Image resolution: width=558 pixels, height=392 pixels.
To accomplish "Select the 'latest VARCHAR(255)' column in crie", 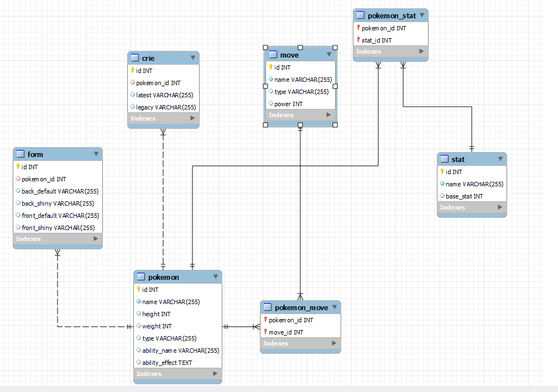I will click(x=163, y=95).
